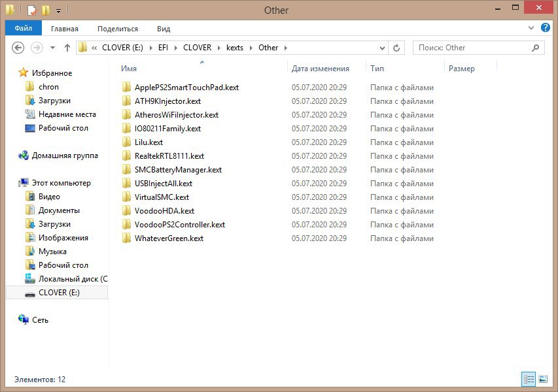Open the recent locations dropdown arrow
This screenshot has width=558, height=392.
53,48
